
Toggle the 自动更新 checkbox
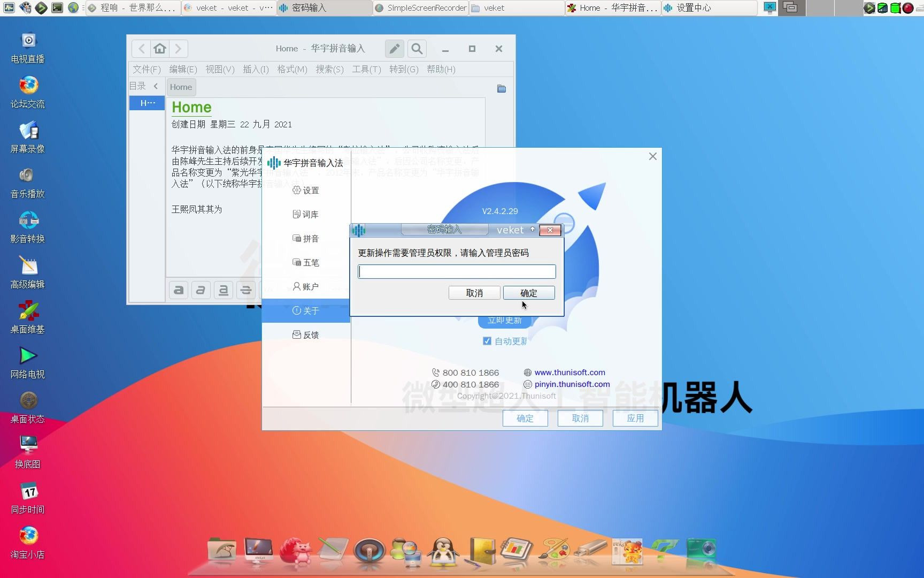click(x=487, y=341)
